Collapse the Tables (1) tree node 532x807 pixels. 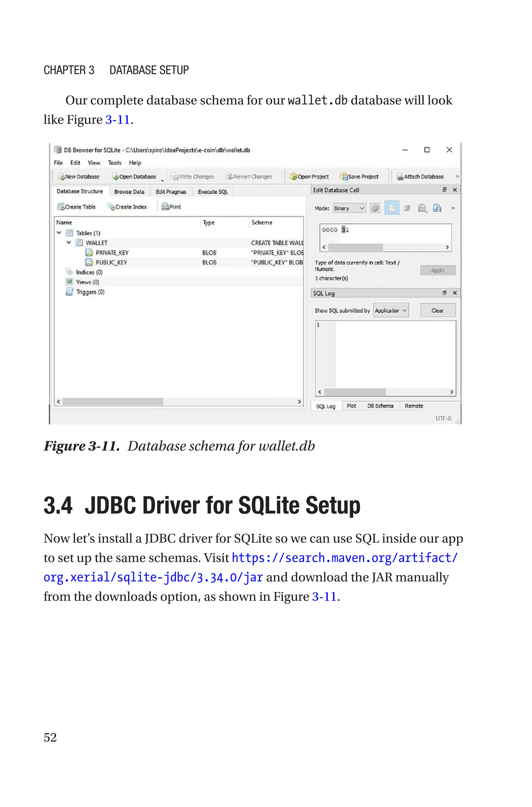tap(59, 233)
